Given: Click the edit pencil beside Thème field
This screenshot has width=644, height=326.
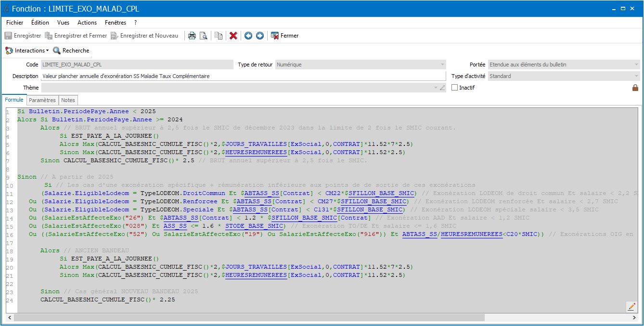Looking at the screenshot, I should 442,88.
